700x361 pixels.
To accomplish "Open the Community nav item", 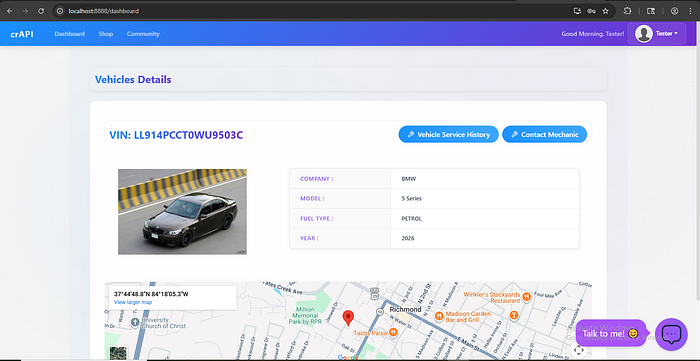I will [143, 34].
